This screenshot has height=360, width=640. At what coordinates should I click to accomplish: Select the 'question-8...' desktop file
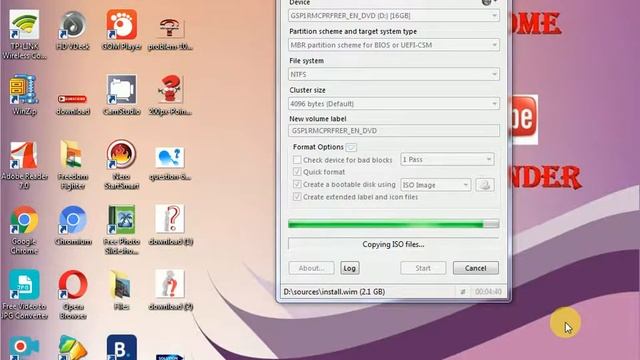tap(170, 163)
